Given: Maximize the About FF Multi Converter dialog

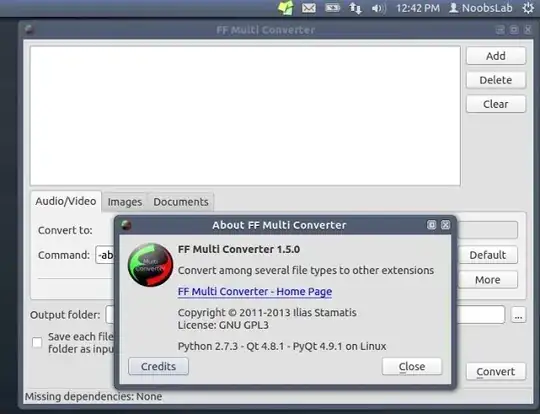Looking at the screenshot, I should point(431,225).
